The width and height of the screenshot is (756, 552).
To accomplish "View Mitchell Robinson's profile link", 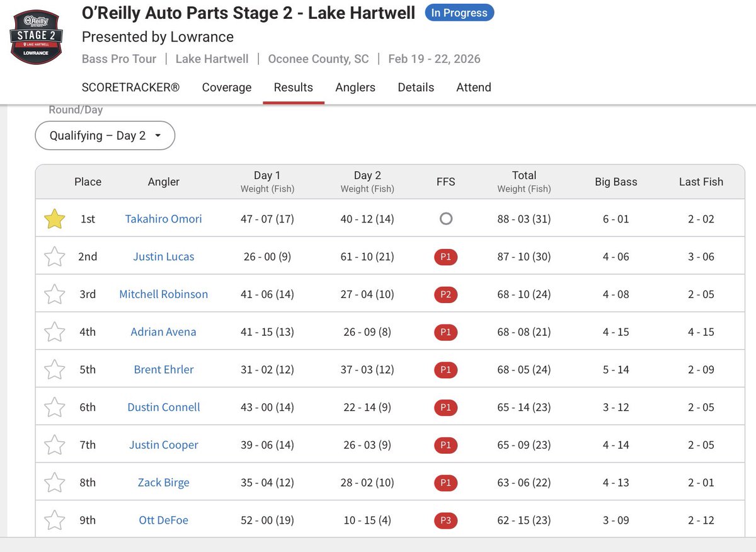I will pos(164,294).
